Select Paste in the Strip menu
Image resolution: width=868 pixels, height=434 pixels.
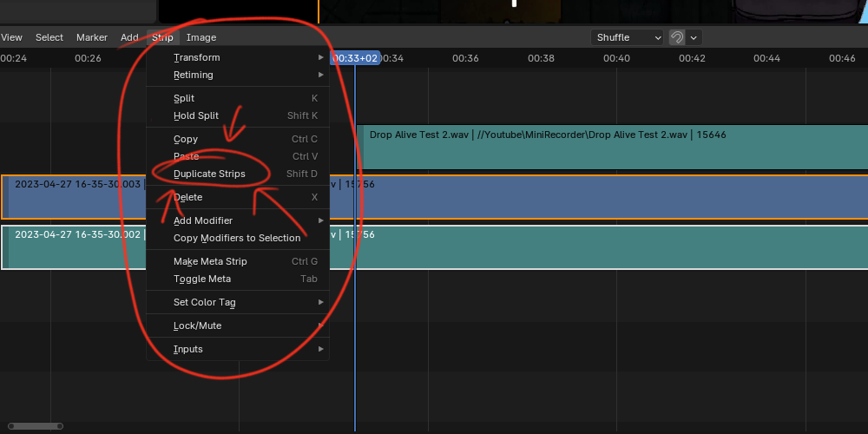238,156
